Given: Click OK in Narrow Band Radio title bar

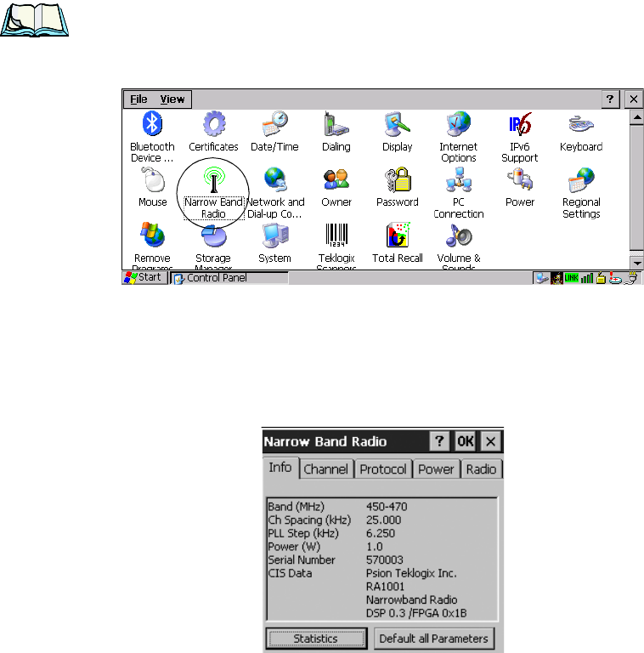Looking at the screenshot, I should [x=465, y=441].
